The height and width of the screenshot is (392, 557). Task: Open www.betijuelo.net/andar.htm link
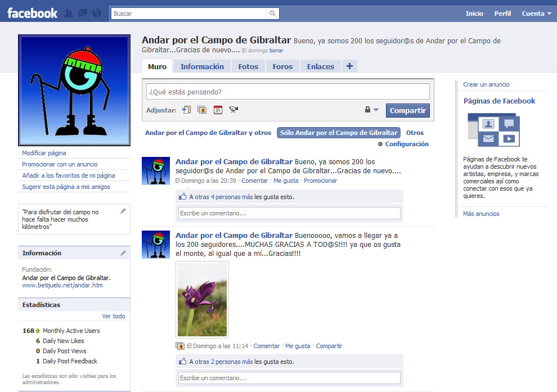(x=62, y=285)
